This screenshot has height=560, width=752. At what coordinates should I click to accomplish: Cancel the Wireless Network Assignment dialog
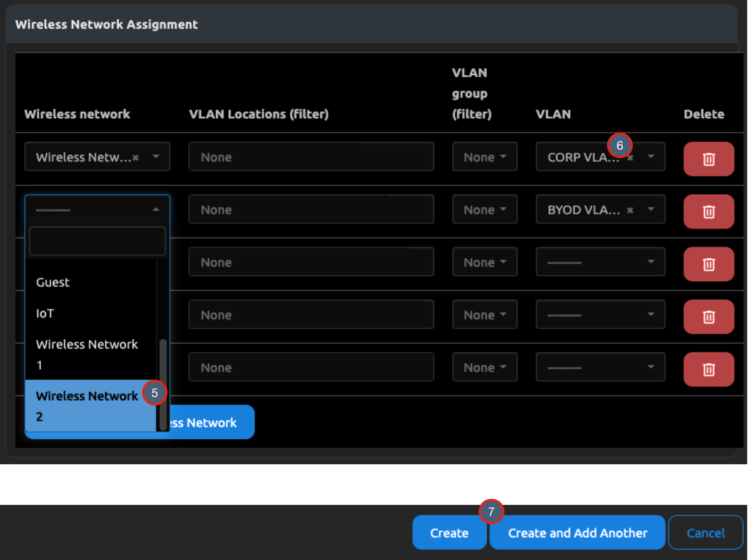[705, 533]
